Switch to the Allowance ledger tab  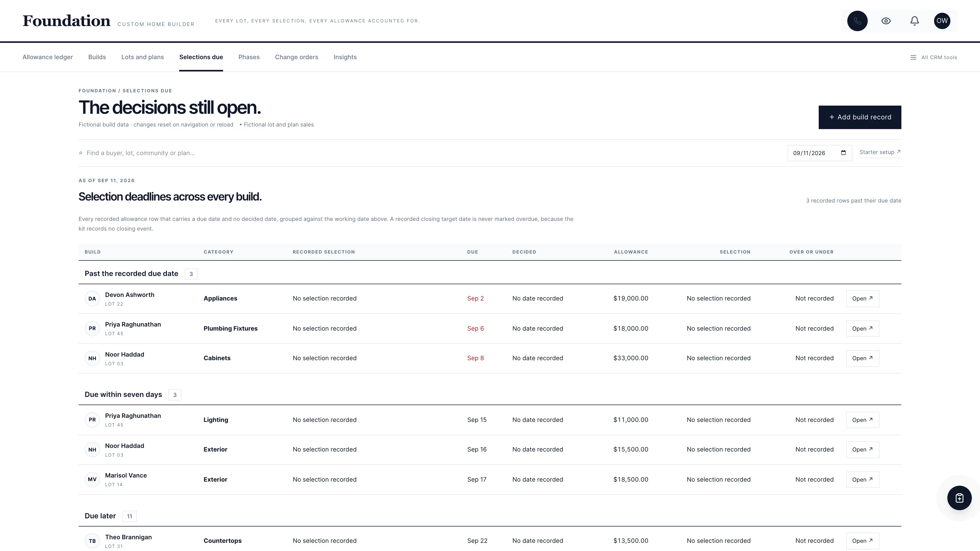click(47, 57)
